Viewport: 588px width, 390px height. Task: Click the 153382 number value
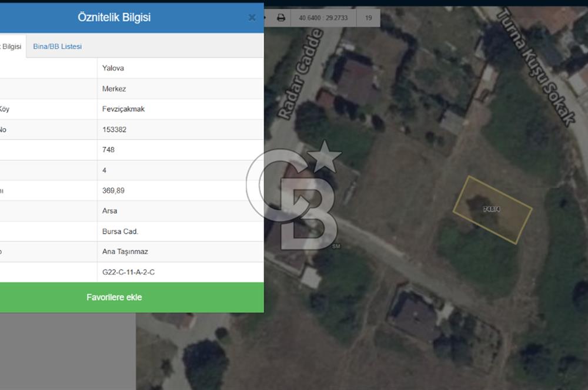click(114, 130)
